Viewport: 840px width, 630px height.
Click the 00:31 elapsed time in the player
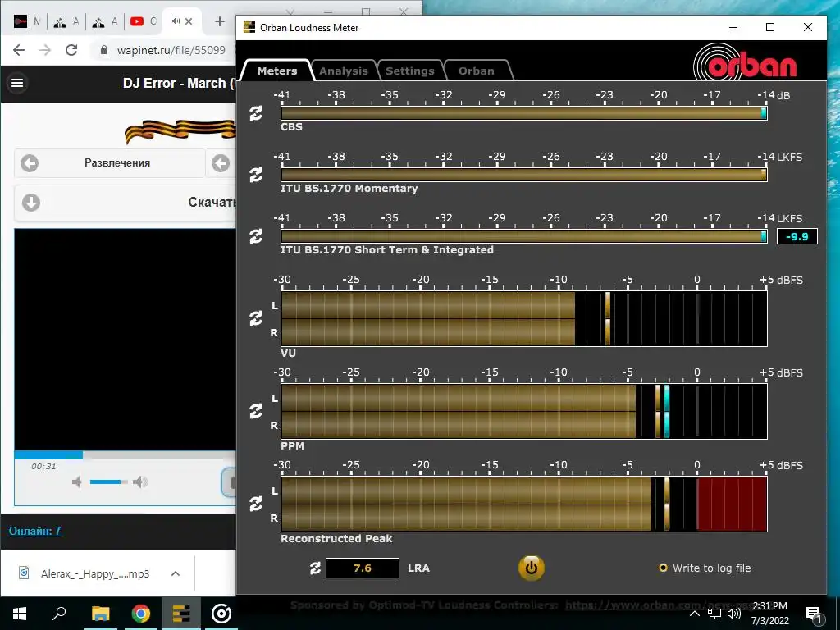click(43, 466)
